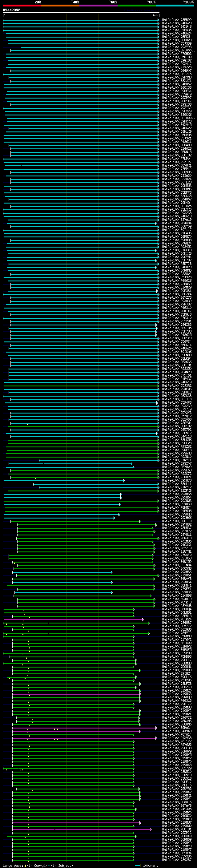Select hit UniRef100_Q9XHS8
197x868 pixels.
pyautogui.click(x=177, y=481)
